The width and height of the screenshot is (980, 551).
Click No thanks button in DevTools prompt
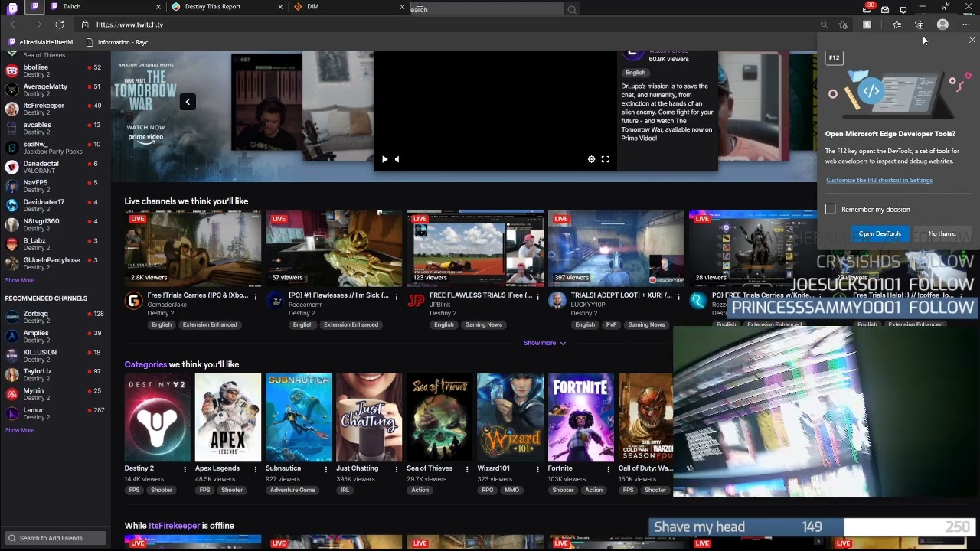942,233
